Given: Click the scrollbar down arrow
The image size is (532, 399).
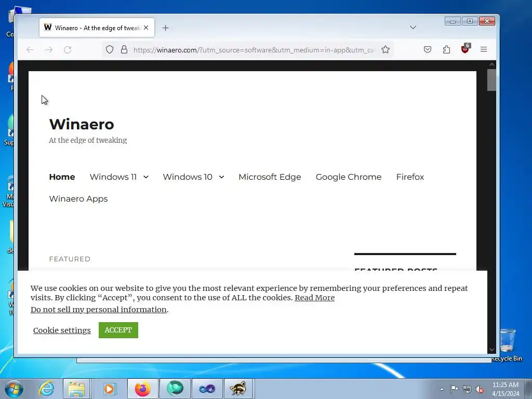Looking at the screenshot, I should pyautogui.click(x=491, y=350).
